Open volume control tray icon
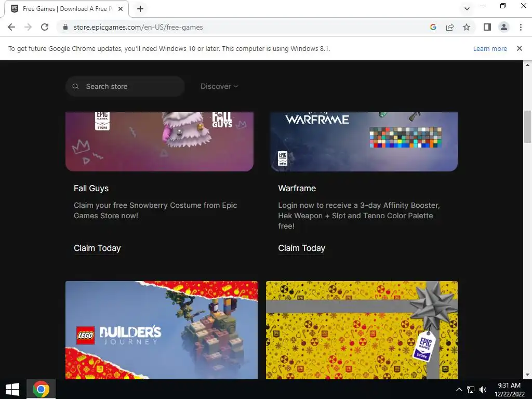Image resolution: width=532 pixels, height=399 pixels. coord(483,390)
